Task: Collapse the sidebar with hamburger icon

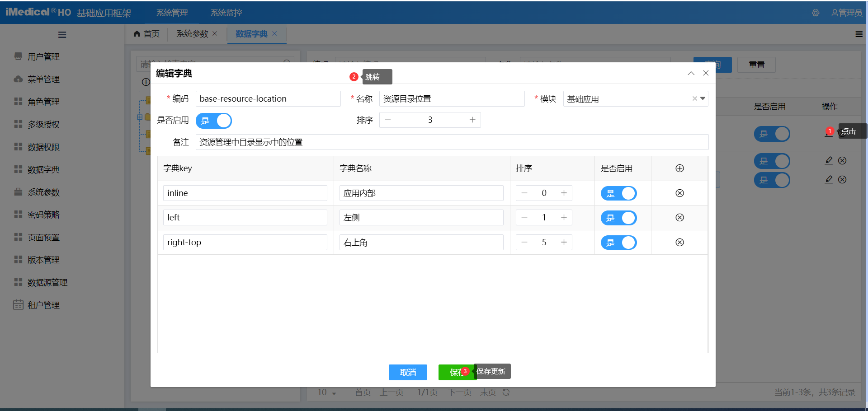Action: click(62, 35)
